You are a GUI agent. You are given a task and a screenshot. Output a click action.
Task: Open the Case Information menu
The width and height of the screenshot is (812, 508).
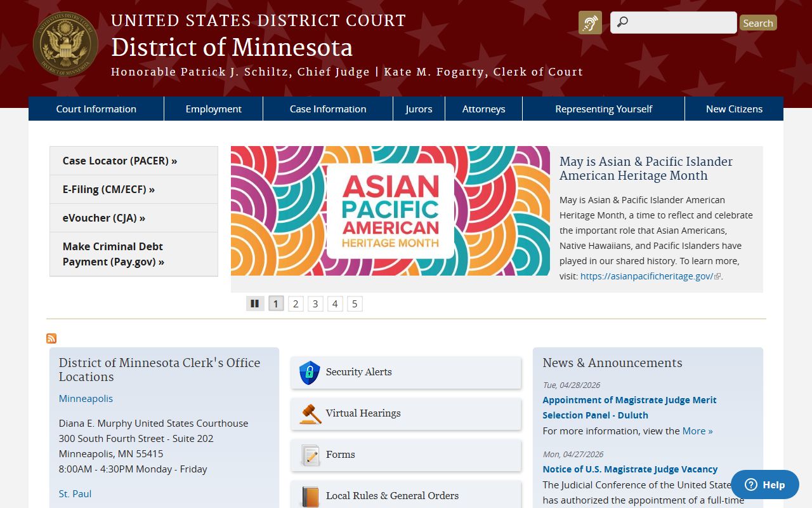click(x=328, y=109)
